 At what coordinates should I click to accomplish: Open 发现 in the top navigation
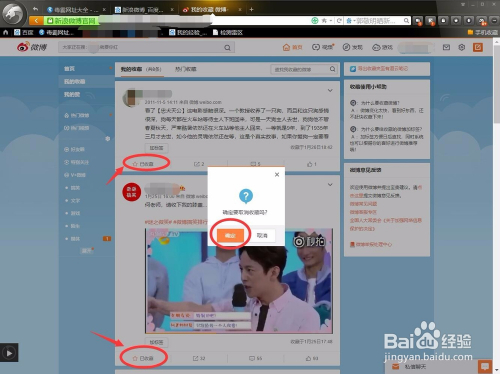point(353,47)
